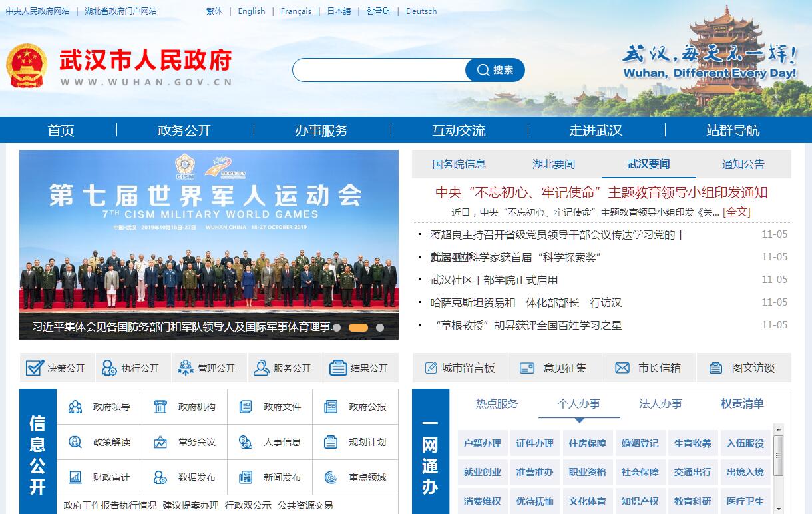Switch to 通知公告 news tab
Screen dimensions: 812x514
(x=743, y=164)
